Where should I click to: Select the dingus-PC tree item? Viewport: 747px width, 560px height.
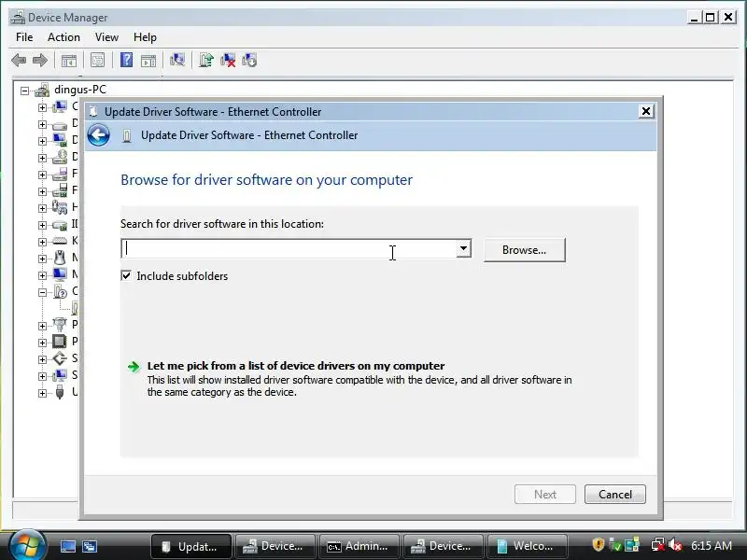[x=80, y=90]
